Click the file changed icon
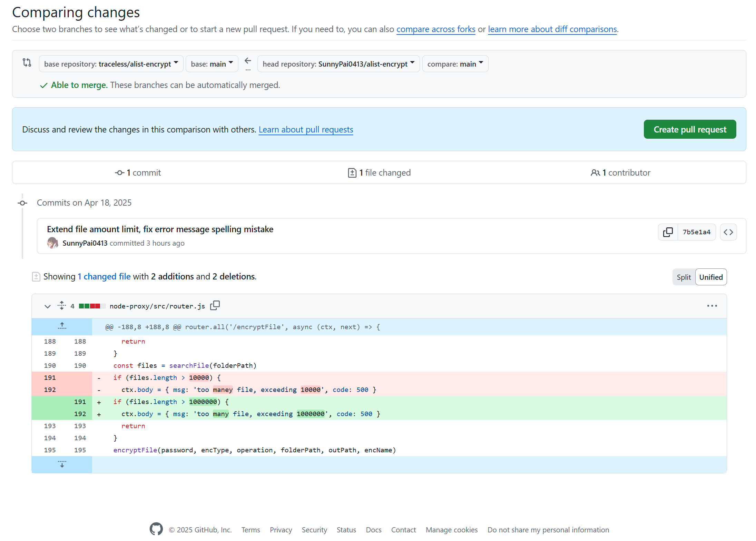The image size is (756, 541). [x=352, y=173]
